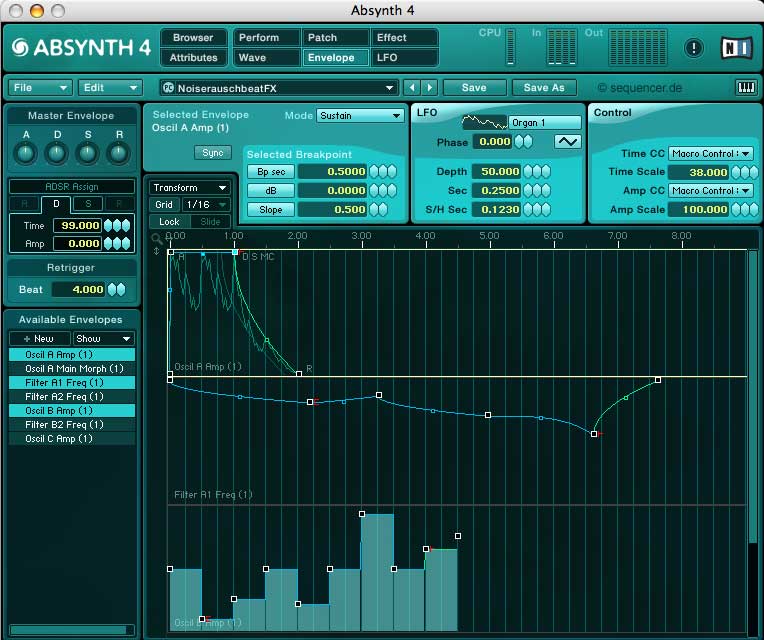The image size is (764, 640).
Task: Adjust the Master Envelope A knob
Action: coord(26,154)
